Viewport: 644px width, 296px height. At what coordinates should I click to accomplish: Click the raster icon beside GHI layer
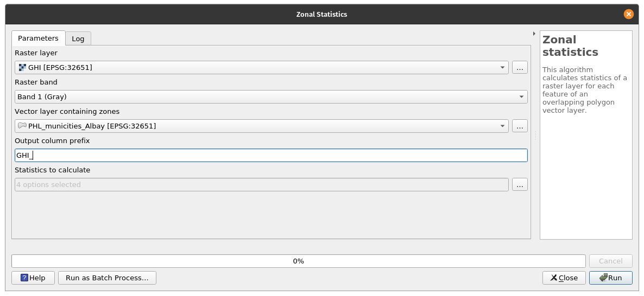point(22,68)
